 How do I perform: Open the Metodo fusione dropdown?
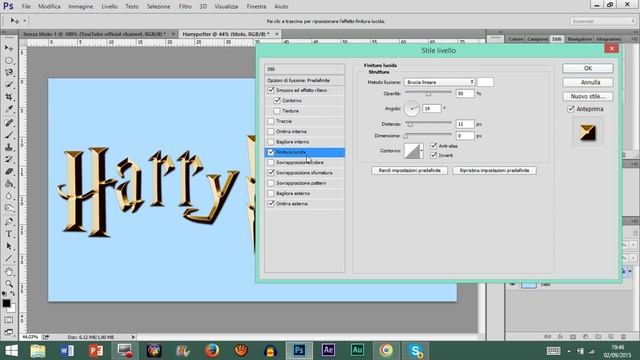pos(440,82)
